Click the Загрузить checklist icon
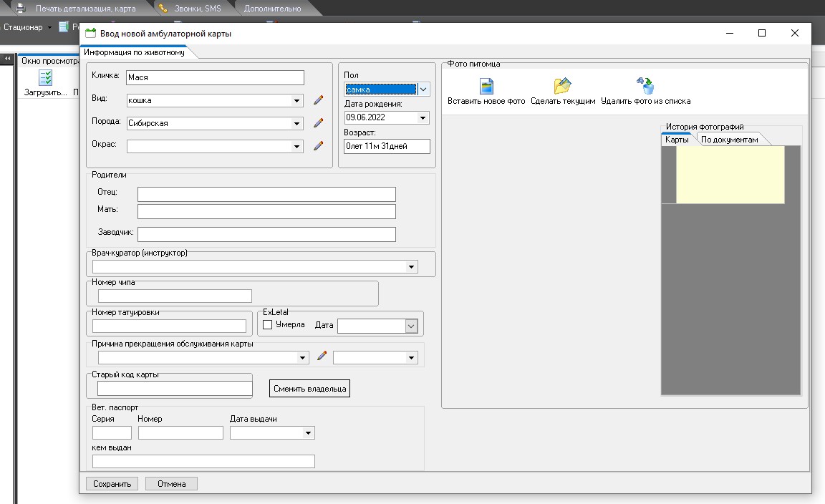The image size is (825, 504). coord(46,79)
